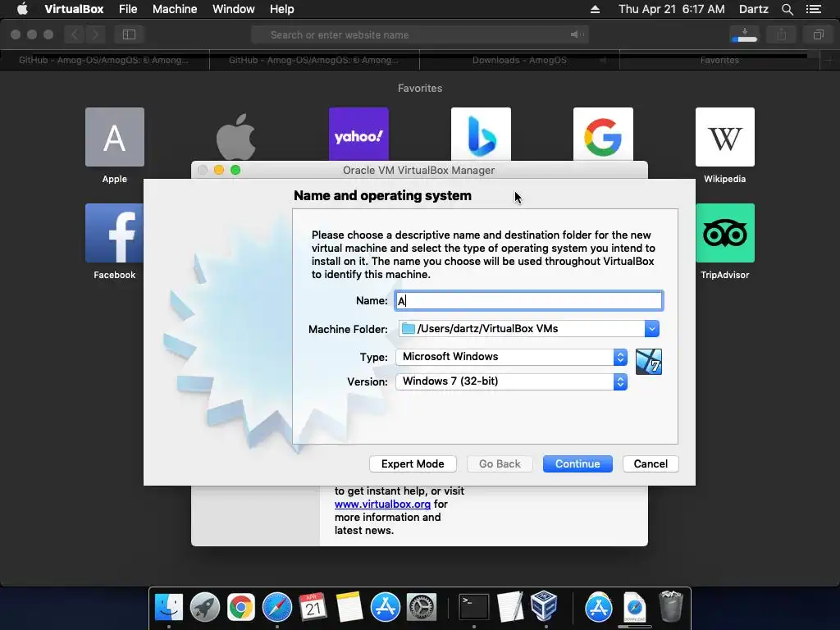Switch to the Safari Favorites tab
The image size is (840, 630).
pos(719,60)
